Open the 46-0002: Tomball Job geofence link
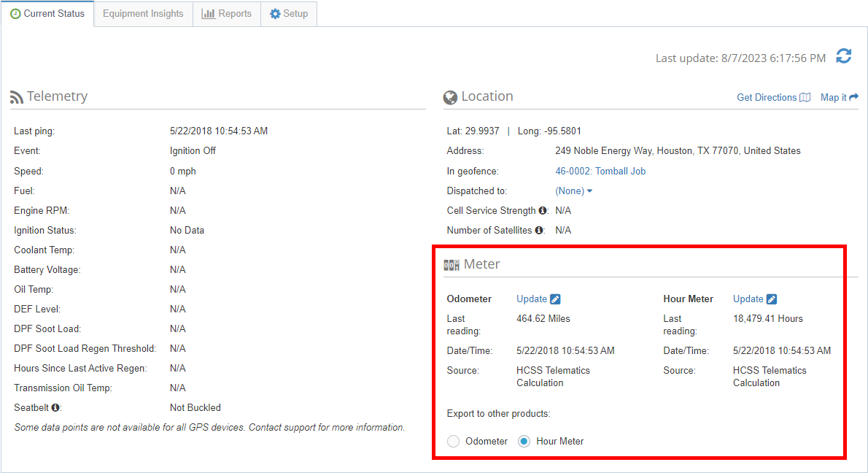 coord(600,171)
